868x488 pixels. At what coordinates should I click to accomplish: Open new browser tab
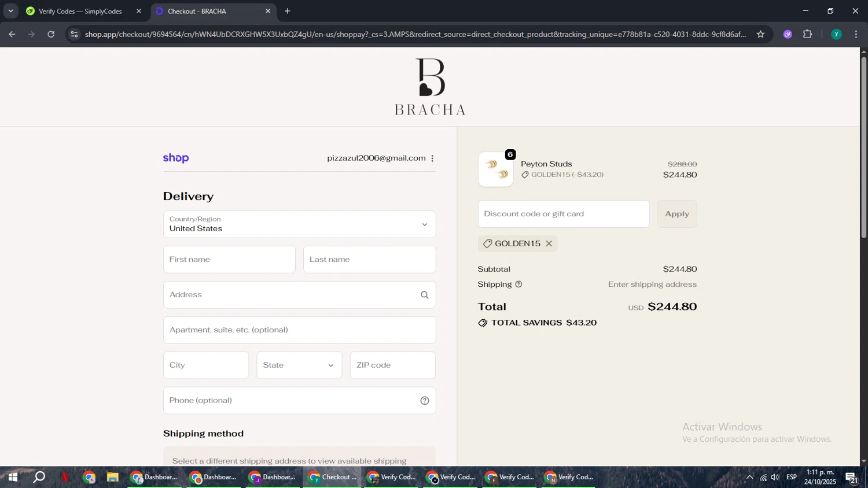(288, 11)
